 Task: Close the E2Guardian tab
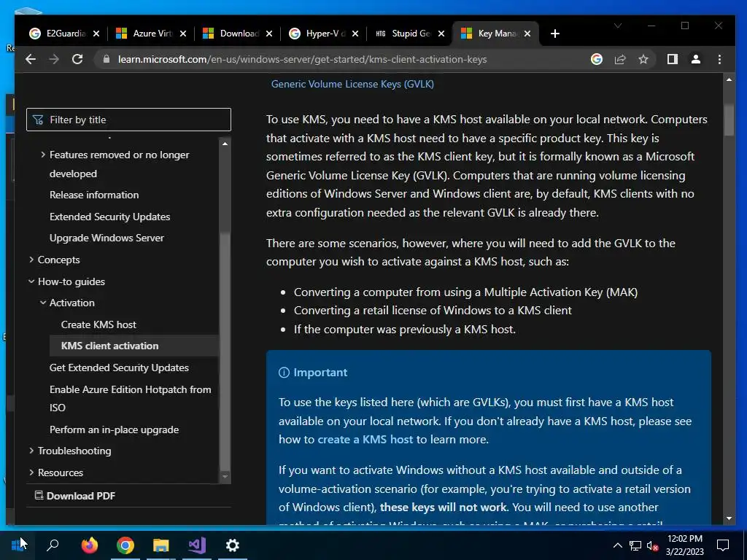[96, 34]
